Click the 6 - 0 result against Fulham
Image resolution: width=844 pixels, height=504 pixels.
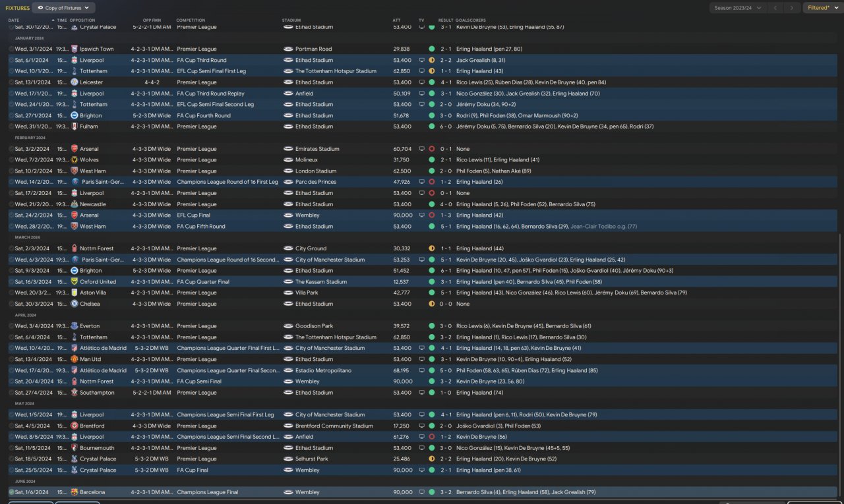[446, 126]
